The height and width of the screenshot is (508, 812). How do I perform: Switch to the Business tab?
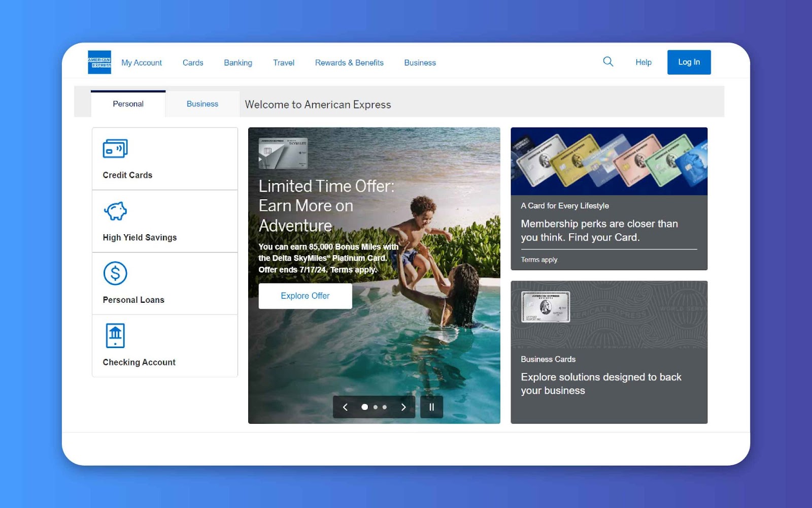coord(202,104)
